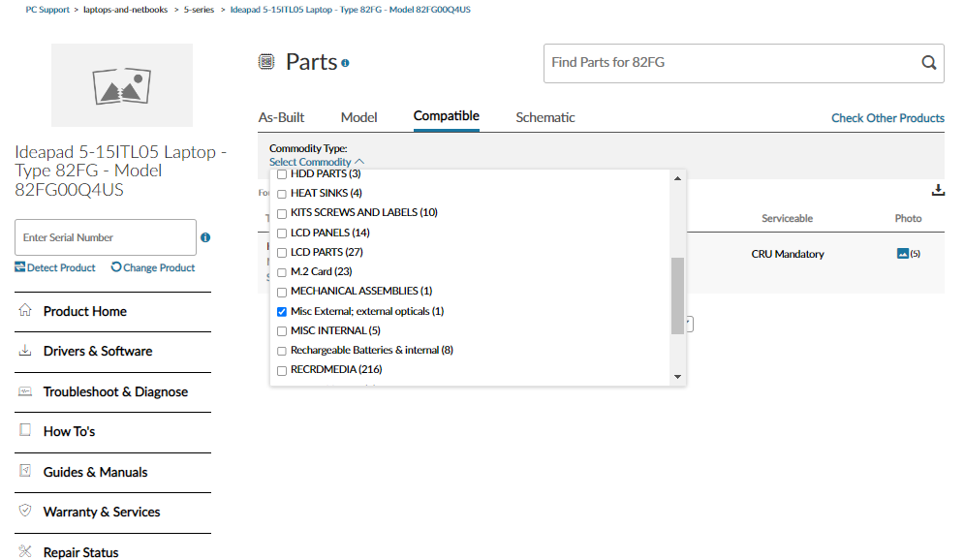The image size is (964, 560).
Task: Check the LCD PANELS (14) checkbox
Action: tap(282, 233)
